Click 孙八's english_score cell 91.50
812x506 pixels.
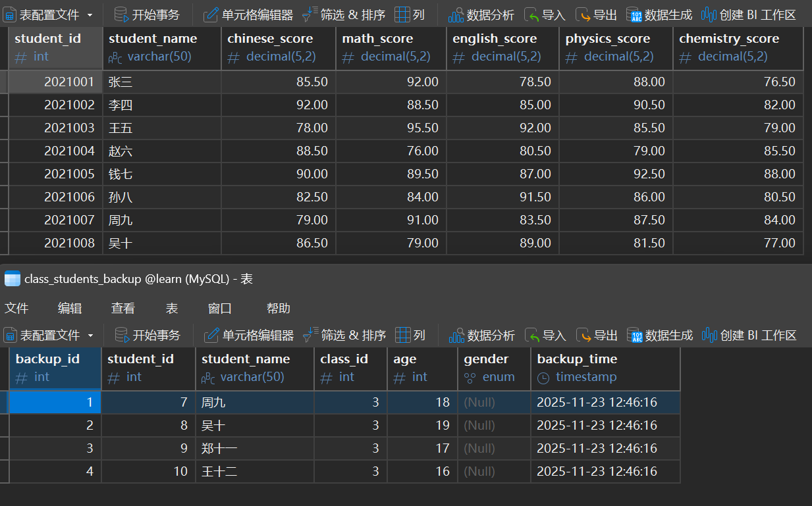(x=503, y=197)
